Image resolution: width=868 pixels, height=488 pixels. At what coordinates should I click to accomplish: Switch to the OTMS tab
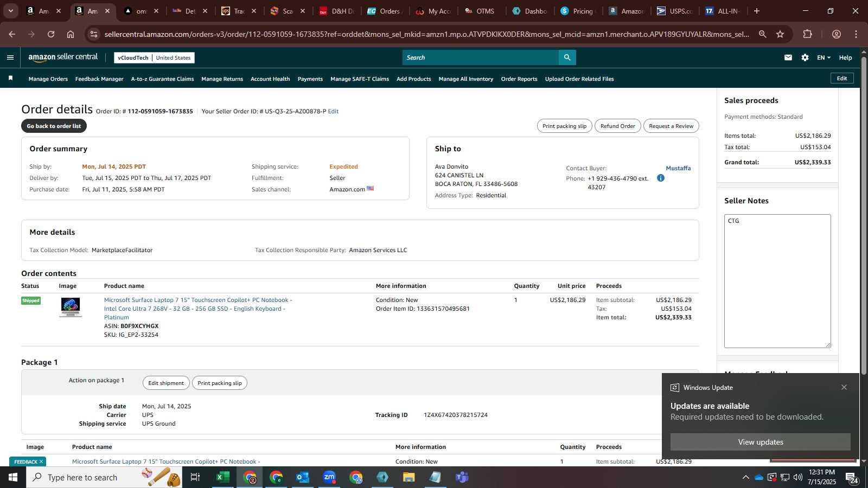tap(481, 11)
